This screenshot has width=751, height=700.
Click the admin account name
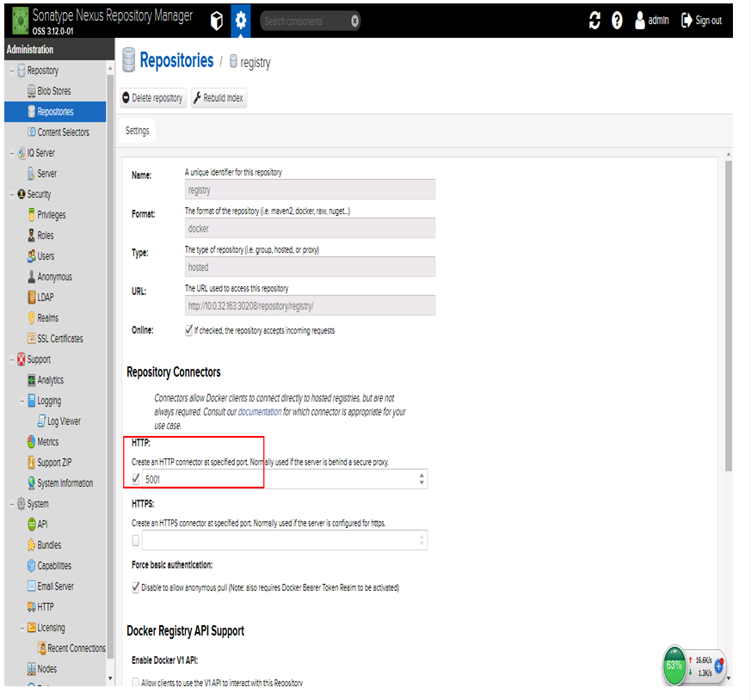[658, 21]
